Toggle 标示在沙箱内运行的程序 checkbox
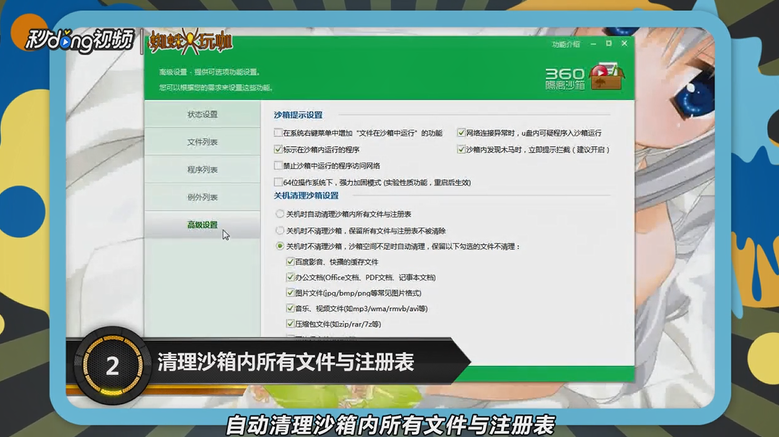Screen dimensions: 779x437 pyautogui.click(x=278, y=149)
